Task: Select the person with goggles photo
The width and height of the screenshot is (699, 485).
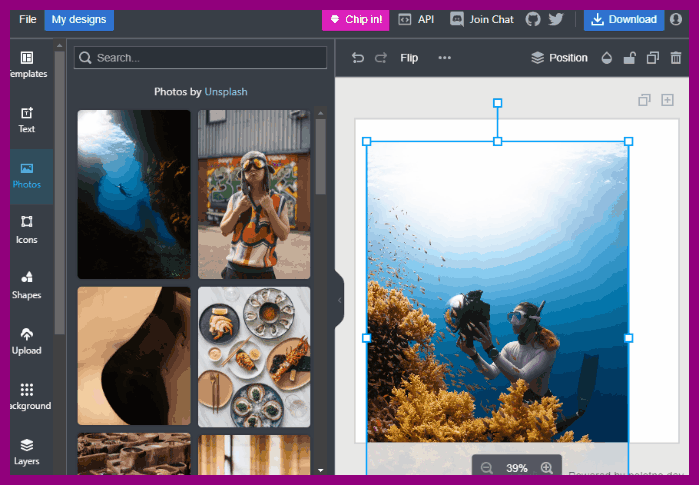Action: tap(254, 194)
